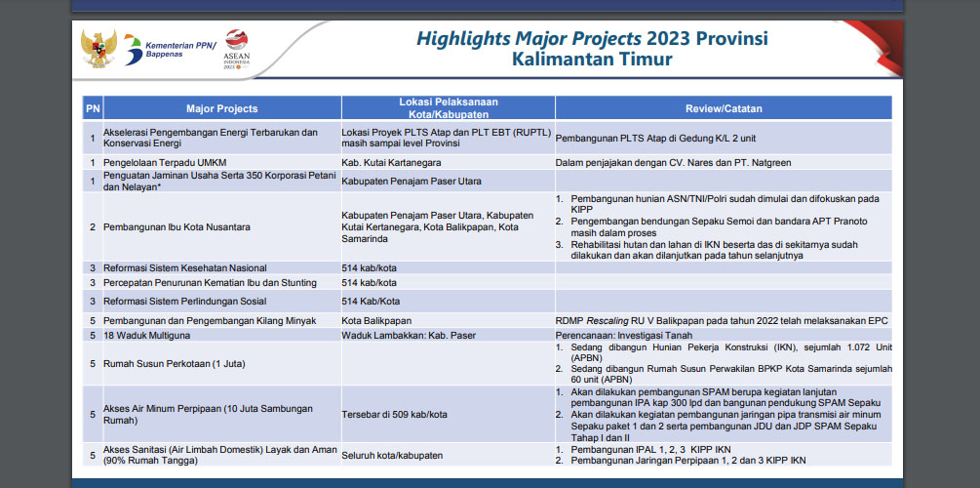
Task: Click 'Pembangunan PLTS Atap di Gedung K/L 2 unit'
Action: [x=655, y=138]
